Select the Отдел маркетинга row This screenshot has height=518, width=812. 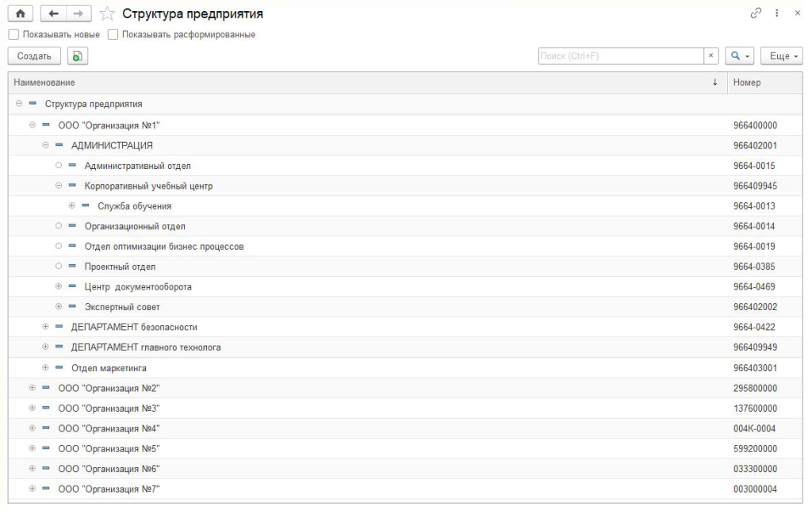coord(109,368)
